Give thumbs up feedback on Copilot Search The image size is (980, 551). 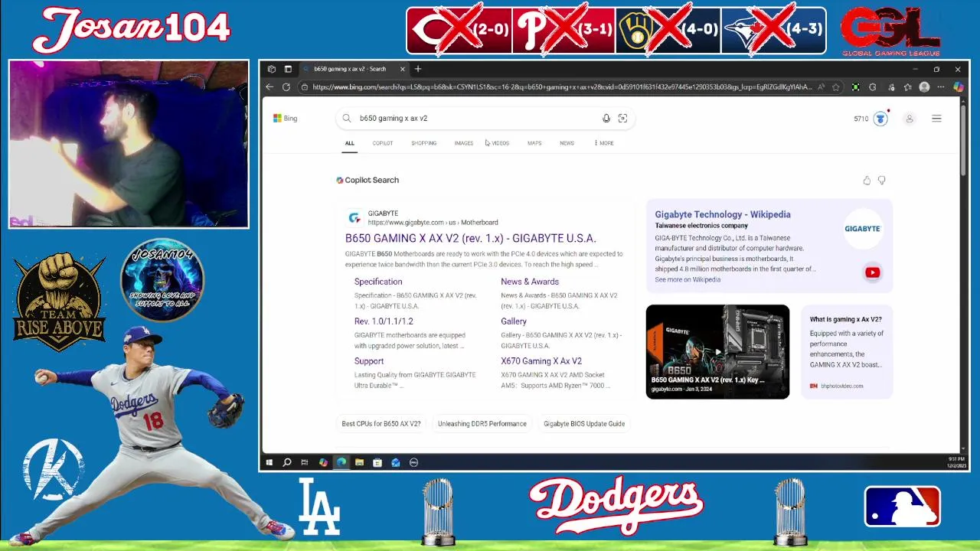click(867, 181)
